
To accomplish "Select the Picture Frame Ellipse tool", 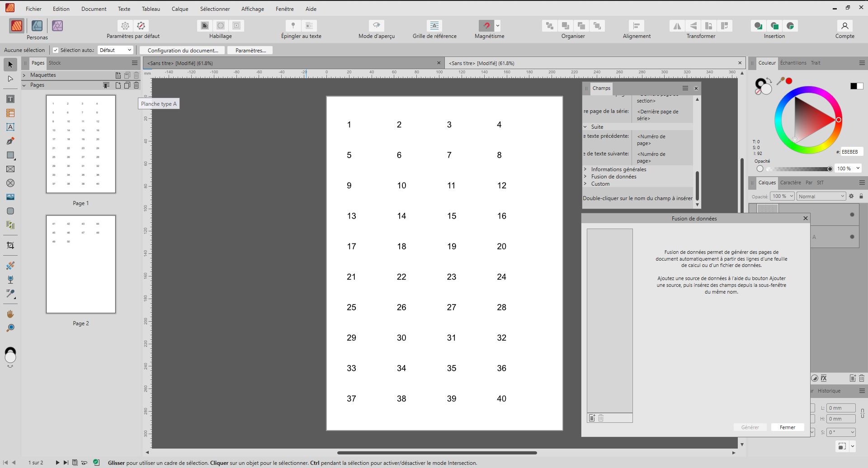I will click(x=10, y=183).
